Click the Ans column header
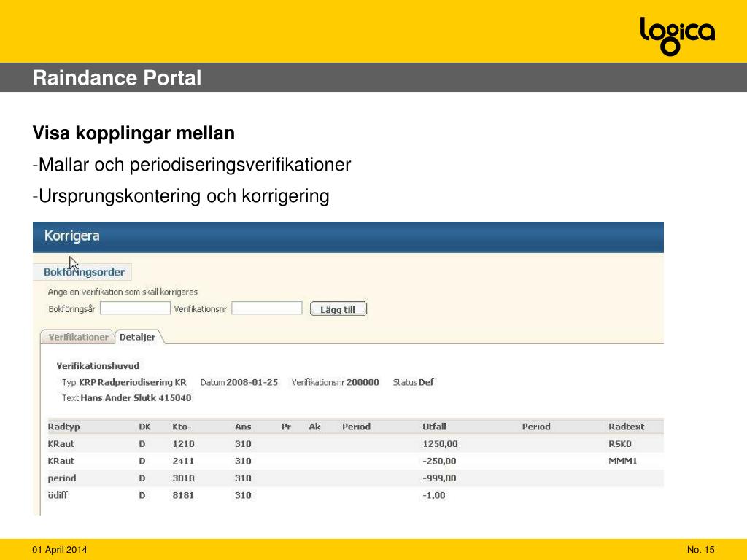The image size is (747, 560). click(243, 427)
